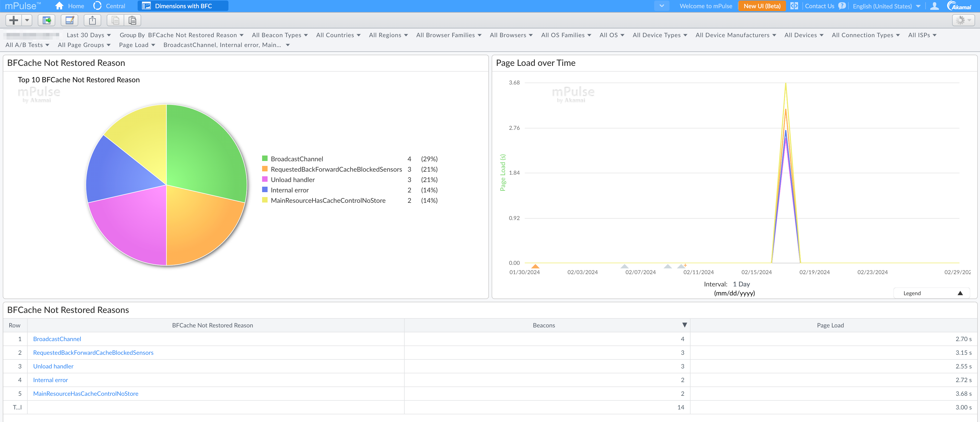This screenshot has width=980, height=422.
Task: Click the green BroadcastChannel legend swatch
Action: (x=265, y=159)
